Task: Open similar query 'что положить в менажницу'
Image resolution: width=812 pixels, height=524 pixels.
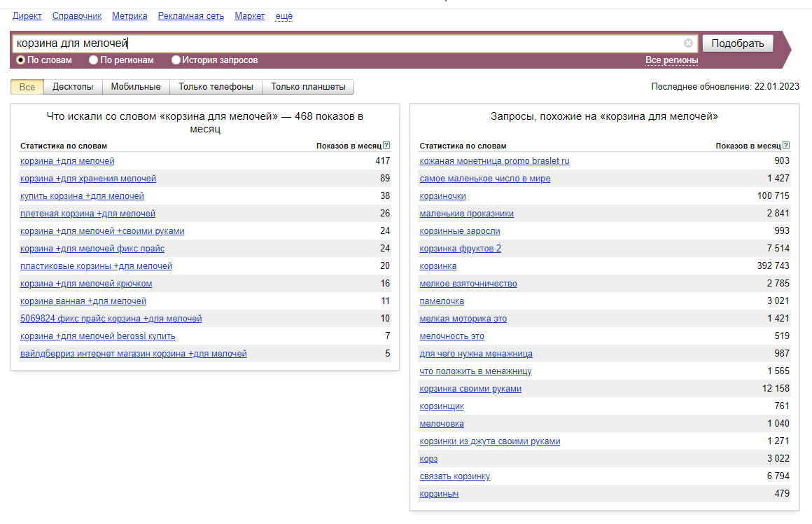Action: pos(475,371)
